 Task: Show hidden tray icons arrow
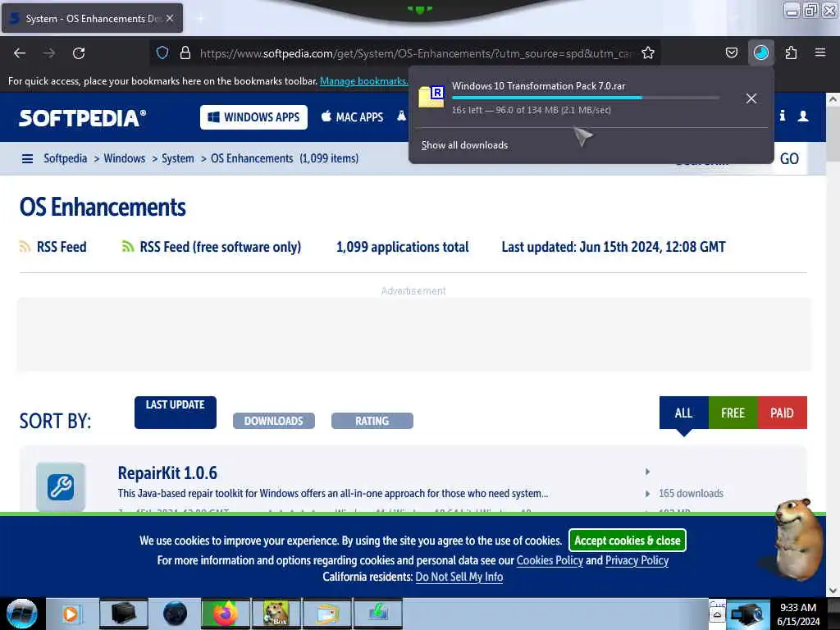[x=717, y=615]
